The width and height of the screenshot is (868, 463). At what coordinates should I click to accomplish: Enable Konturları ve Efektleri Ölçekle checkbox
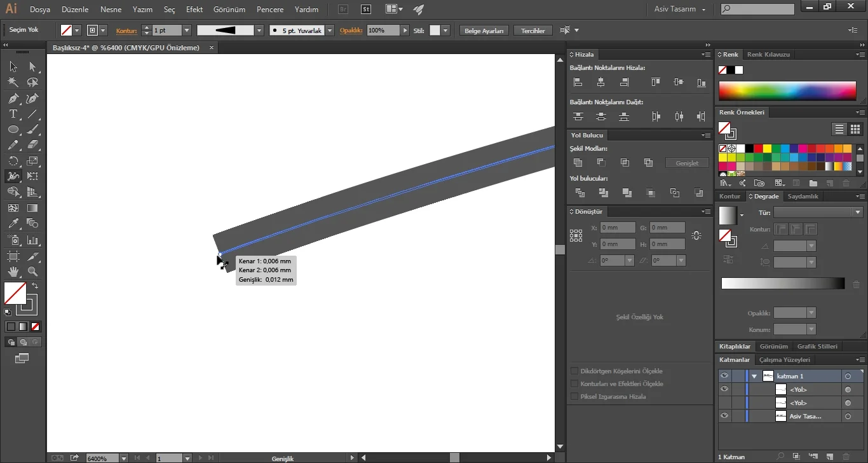click(574, 384)
